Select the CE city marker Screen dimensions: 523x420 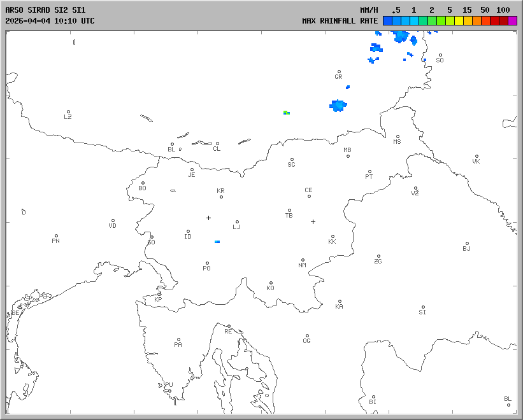click(309, 196)
